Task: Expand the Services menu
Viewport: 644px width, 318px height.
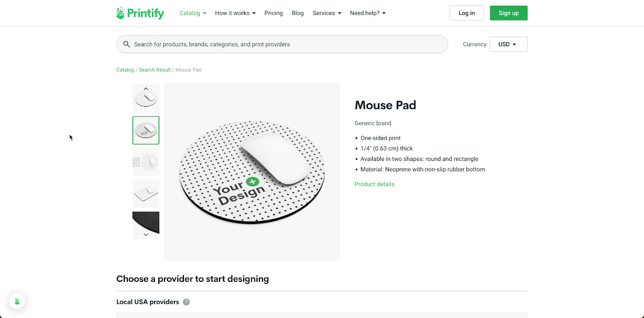Action: tap(327, 13)
